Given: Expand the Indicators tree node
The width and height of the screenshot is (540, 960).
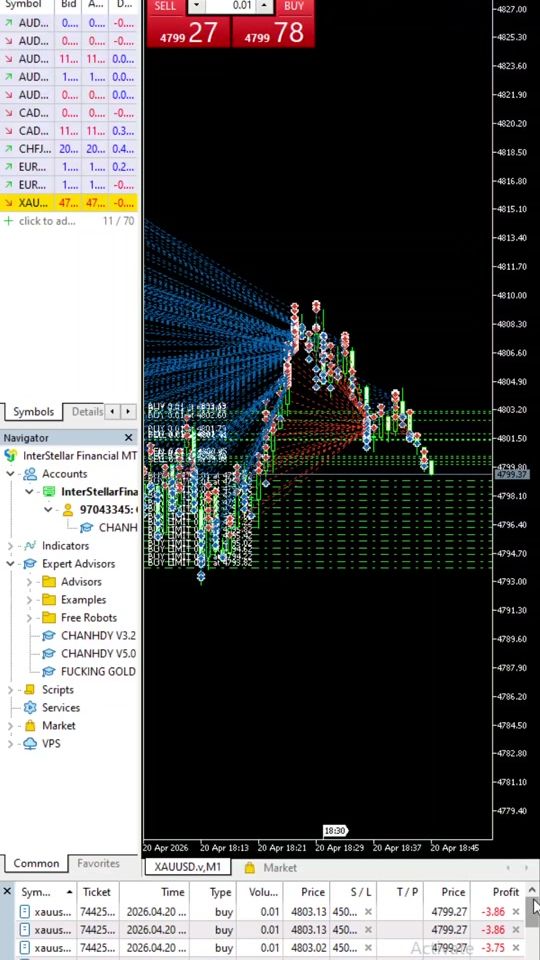Looking at the screenshot, I should pyautogui.click(x=10, y=546).
